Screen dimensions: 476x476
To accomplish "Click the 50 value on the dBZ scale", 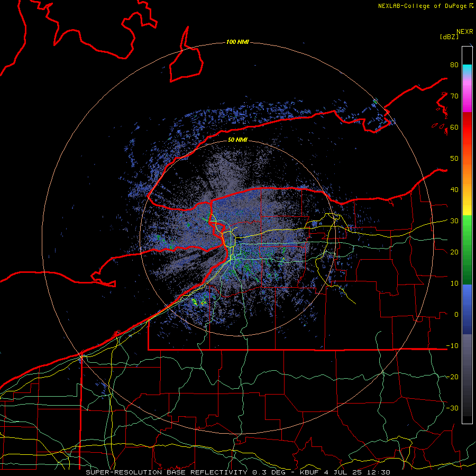I will click(454, 159).
